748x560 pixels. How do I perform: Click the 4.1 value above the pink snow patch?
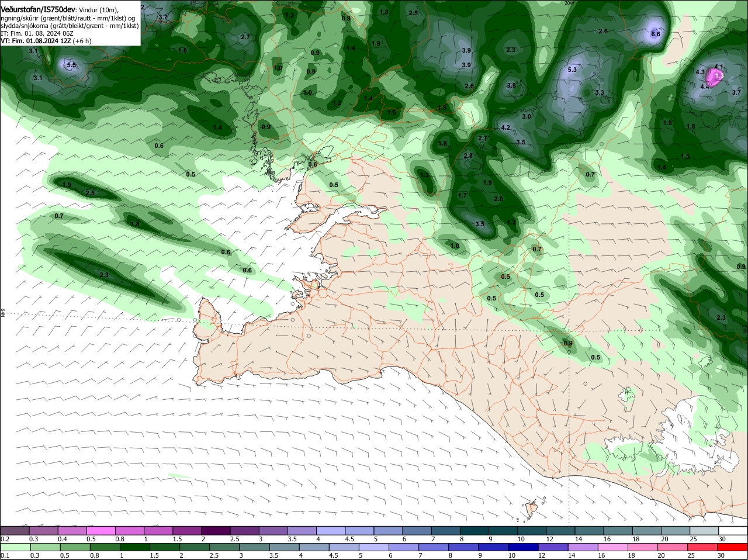click(x=719, y=67)
